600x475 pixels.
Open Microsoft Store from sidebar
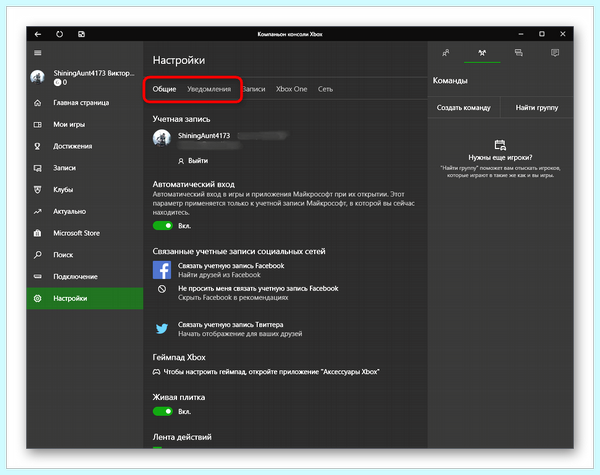85,233
